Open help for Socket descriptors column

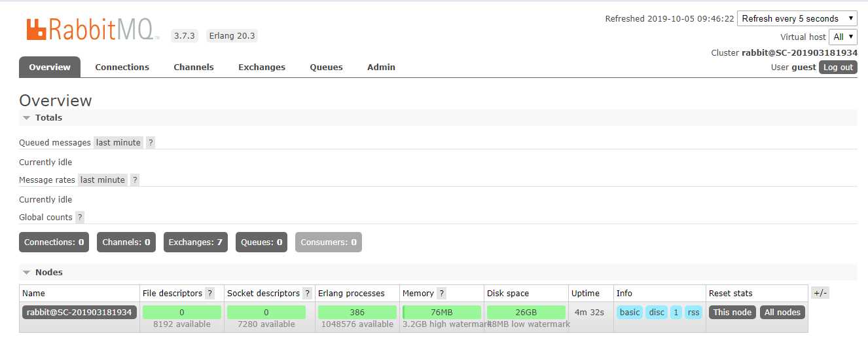click(x=308, y=293)
